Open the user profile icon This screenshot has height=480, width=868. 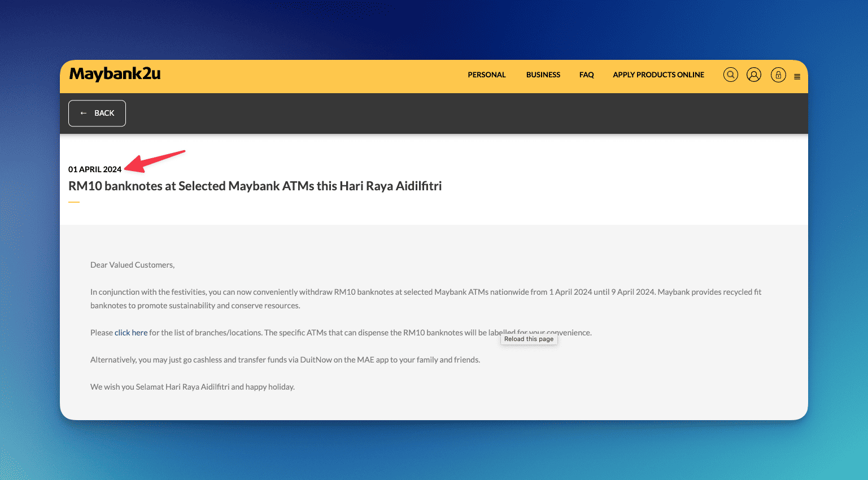click(x=754, y=75)
